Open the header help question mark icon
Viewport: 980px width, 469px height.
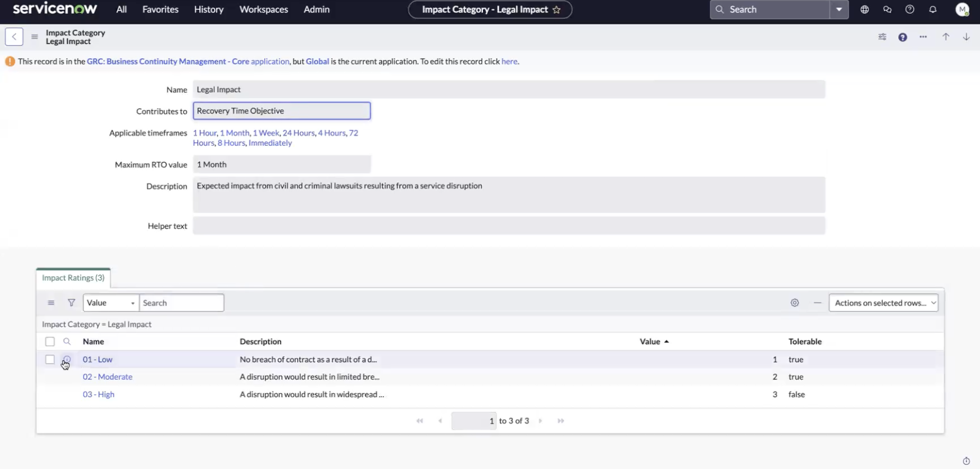click(910, 9)
